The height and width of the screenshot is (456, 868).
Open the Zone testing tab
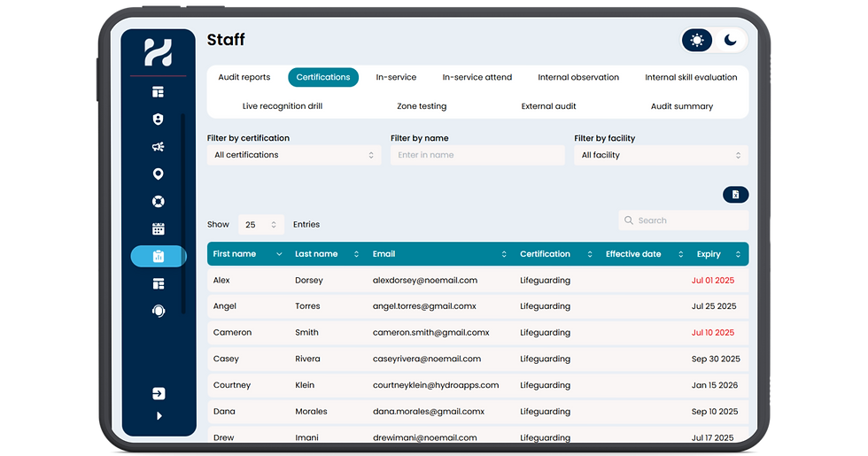coord(422,106)
